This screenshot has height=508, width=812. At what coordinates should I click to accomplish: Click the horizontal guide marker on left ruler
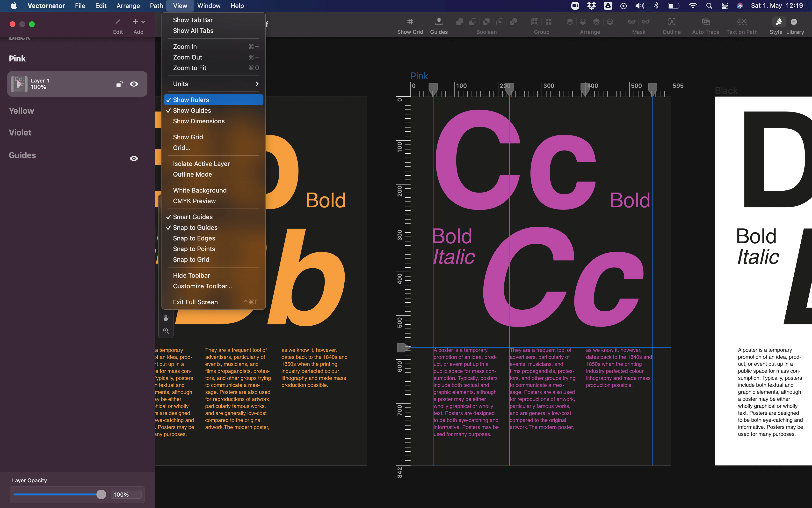tap(403, 347)
